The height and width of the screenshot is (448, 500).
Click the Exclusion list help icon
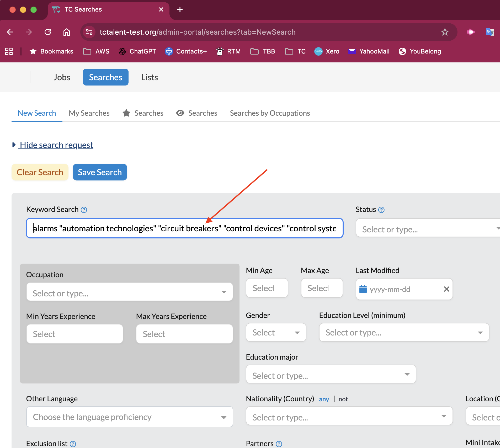[x=73, y=444]
